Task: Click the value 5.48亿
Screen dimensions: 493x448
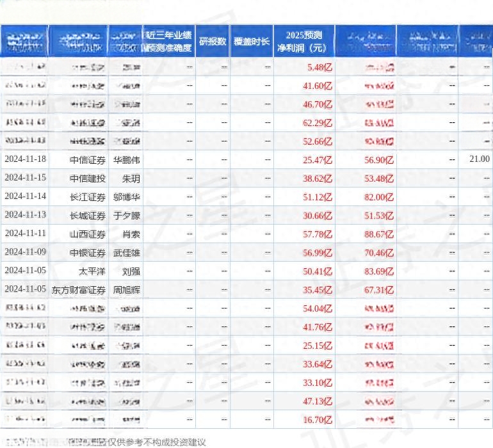Action: tap(319, 67)
